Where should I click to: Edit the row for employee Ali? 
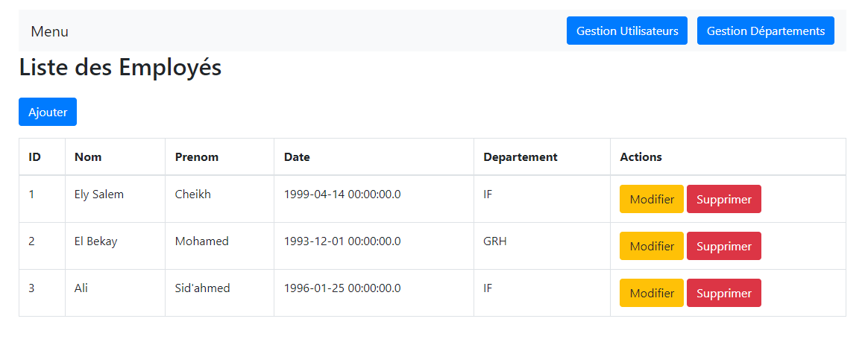point(651,294)
